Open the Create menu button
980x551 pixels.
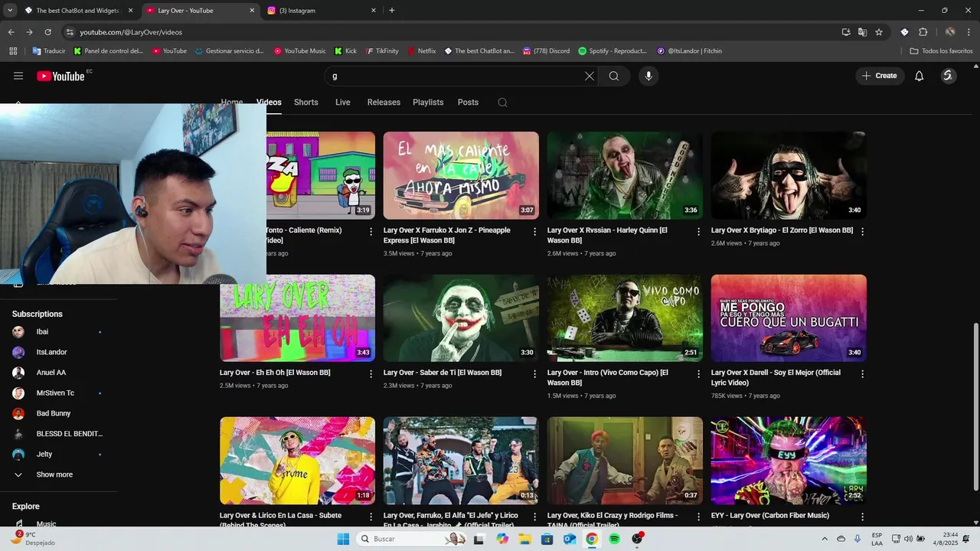(x=880, y=76)
